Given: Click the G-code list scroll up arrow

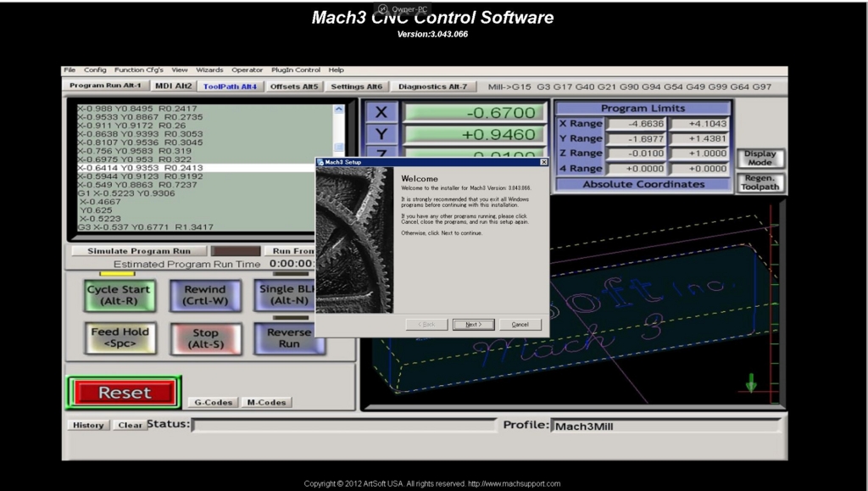Looking at the screenshot, I should 339,109.
